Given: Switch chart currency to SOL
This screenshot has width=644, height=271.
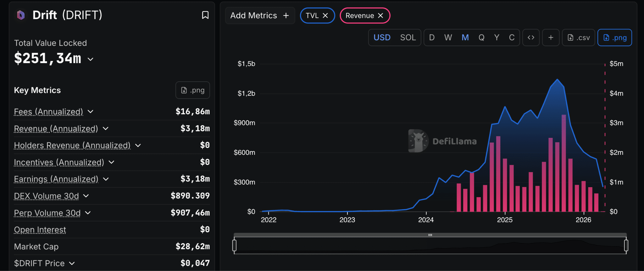Looking at the screenshot, I should tap(408, 38).
